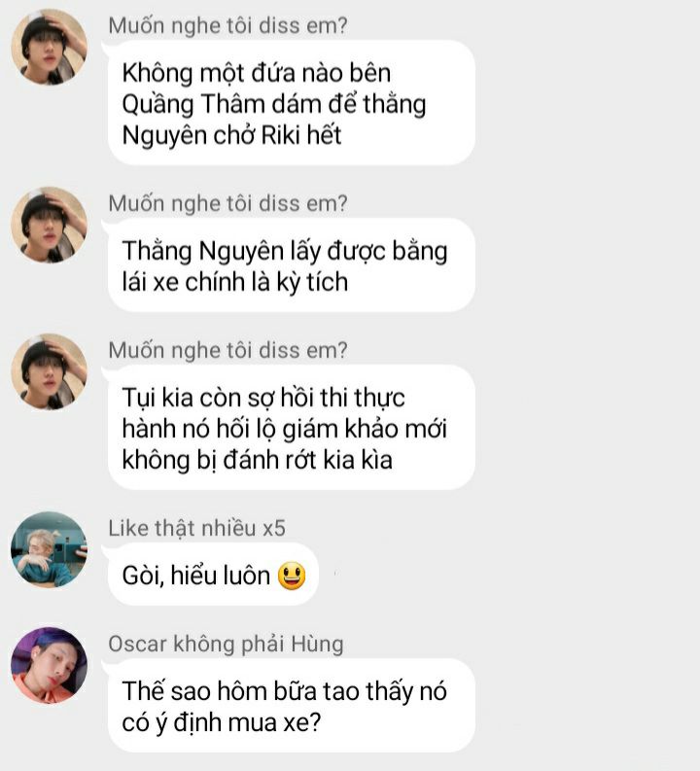View avatar of "Like thật nhiều x5"
Image resolution: width=700 pixels, height=771 pixels.
coord(50,549)
